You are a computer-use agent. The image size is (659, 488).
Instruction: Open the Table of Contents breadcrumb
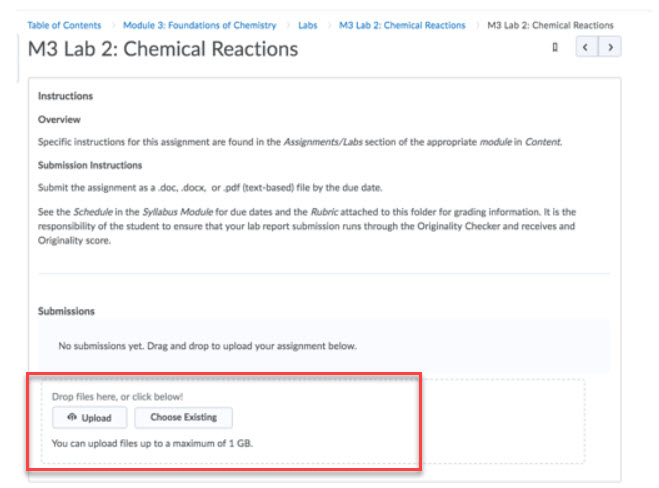point(64,25)
